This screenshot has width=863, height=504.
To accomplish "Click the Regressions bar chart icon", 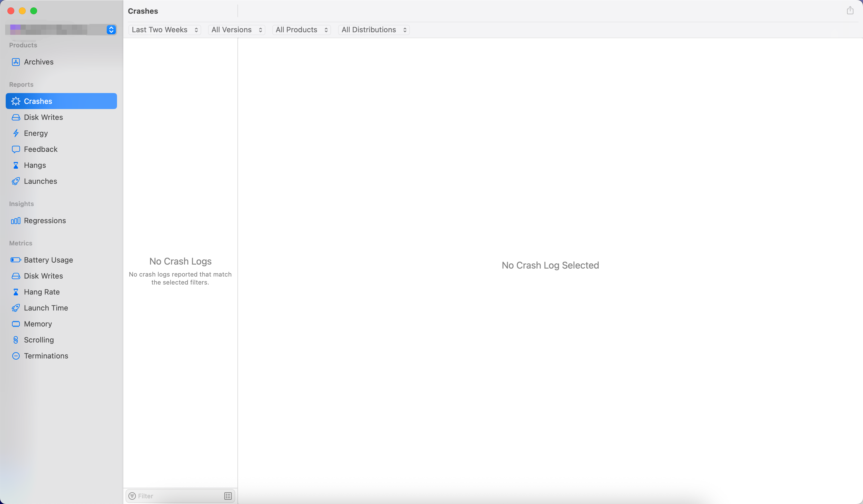I will coord(16,221).
